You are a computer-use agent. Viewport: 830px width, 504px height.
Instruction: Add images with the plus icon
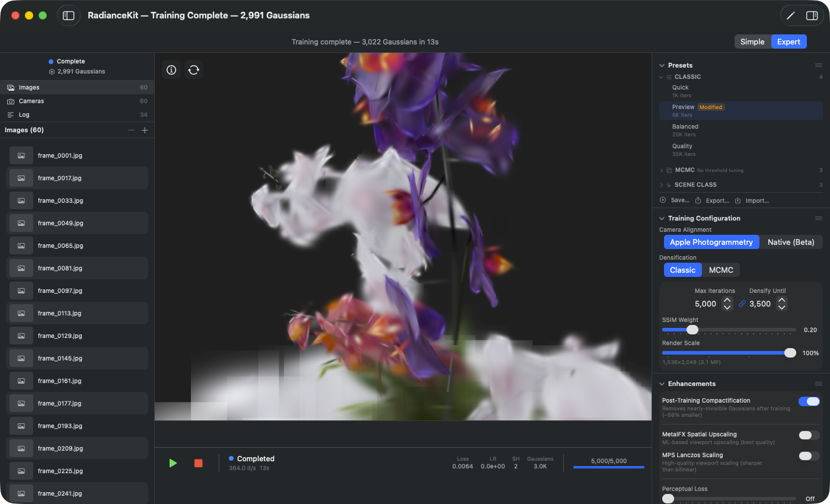coord(145,130)
